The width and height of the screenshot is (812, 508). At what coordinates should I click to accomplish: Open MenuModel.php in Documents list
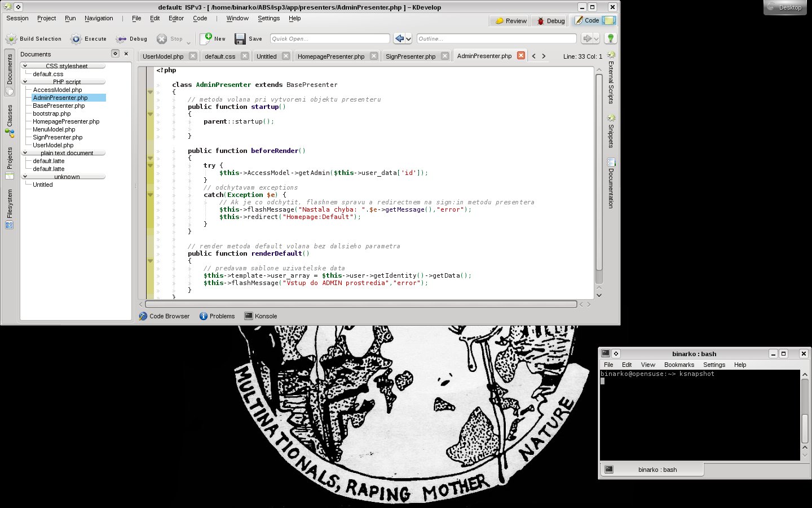click(x=54, y=129)
